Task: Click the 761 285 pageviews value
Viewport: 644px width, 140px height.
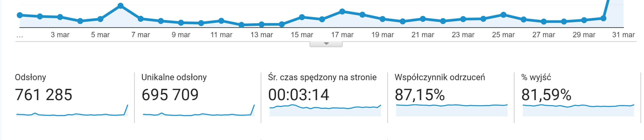Action: 44,95
